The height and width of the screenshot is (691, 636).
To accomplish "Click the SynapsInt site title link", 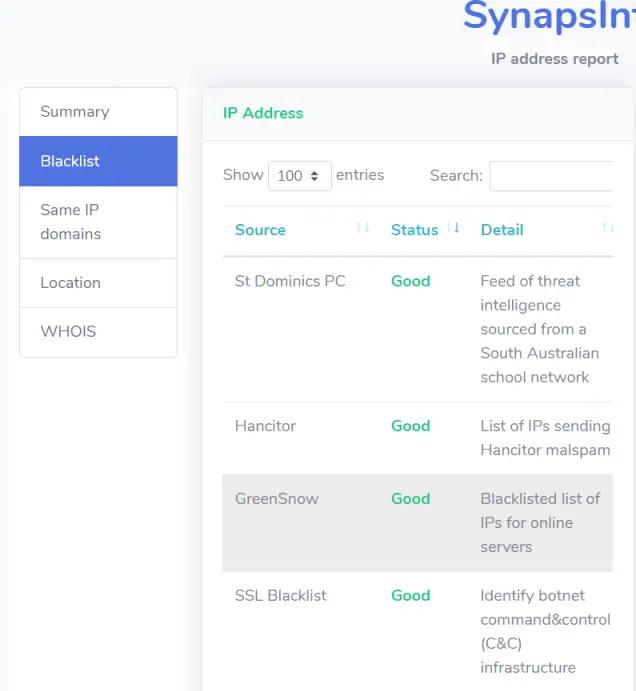I will click(x=548, y=17).
